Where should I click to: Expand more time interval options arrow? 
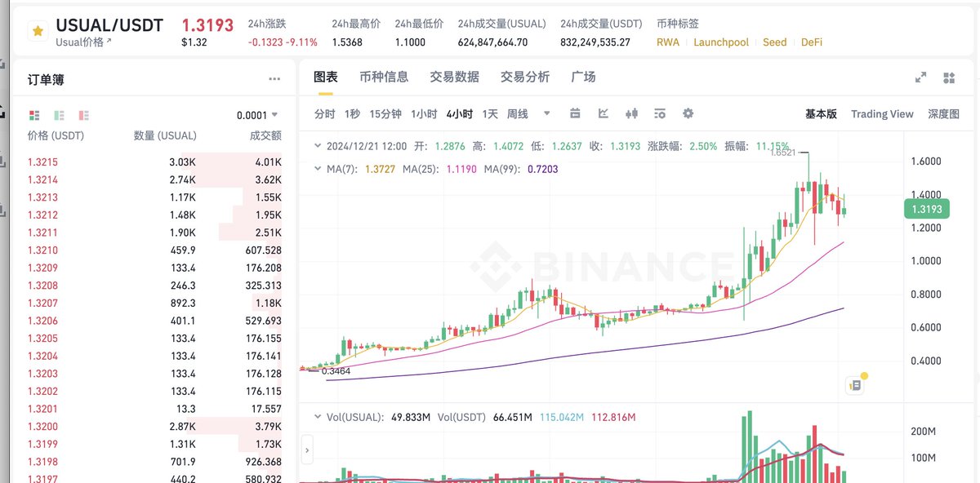pyautogui.click(x=546, y=113)
